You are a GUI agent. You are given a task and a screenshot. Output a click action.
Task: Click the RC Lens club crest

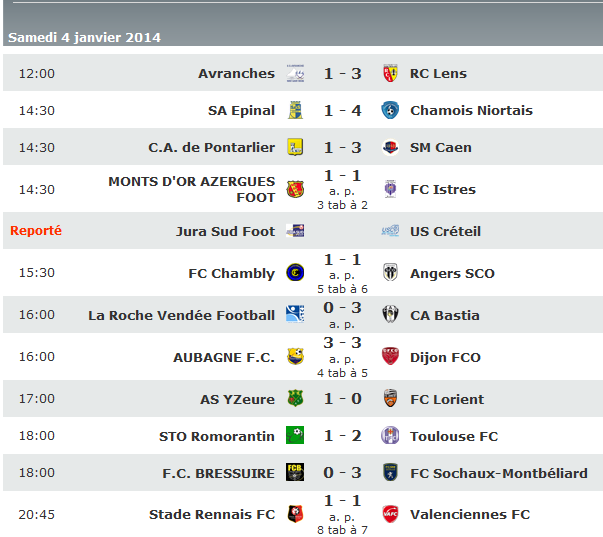click(390, 73)
